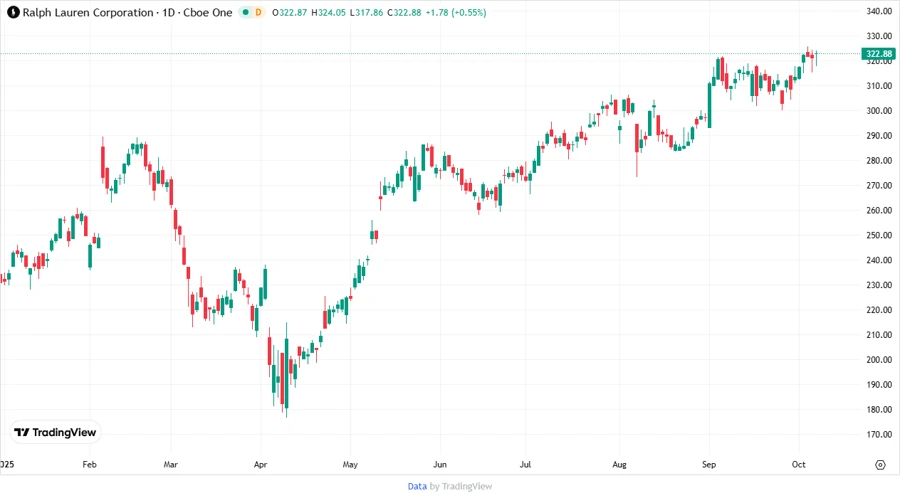Click the 'by TradingView' footer text
Viewport: 900px width, 498px height.
pos(461,486)
